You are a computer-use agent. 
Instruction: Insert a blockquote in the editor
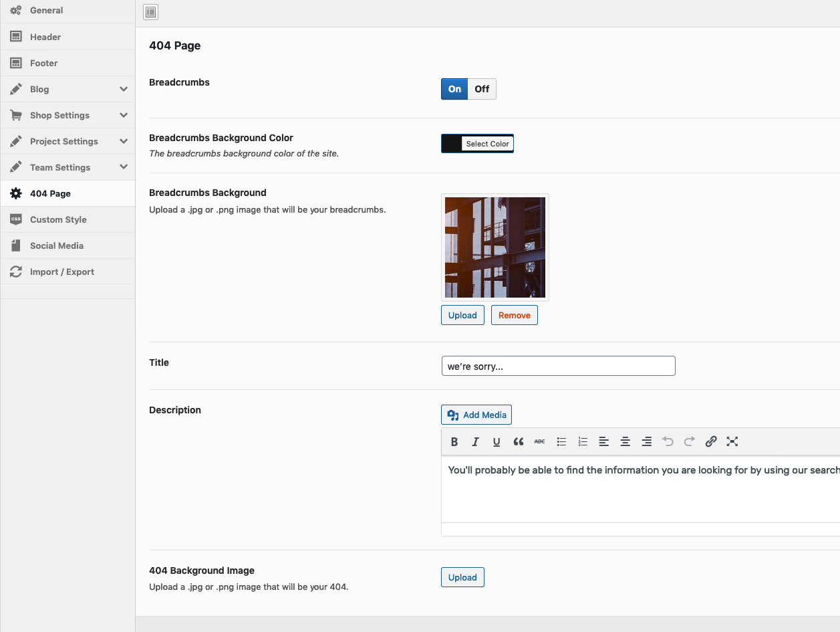click(518, 441)
